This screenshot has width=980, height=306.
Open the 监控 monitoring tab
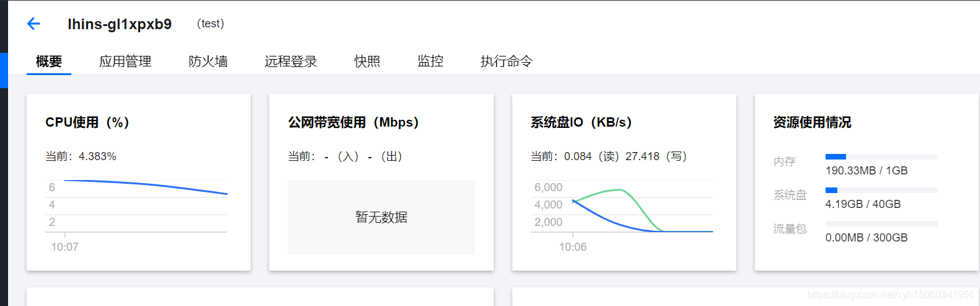click(430, 61)
